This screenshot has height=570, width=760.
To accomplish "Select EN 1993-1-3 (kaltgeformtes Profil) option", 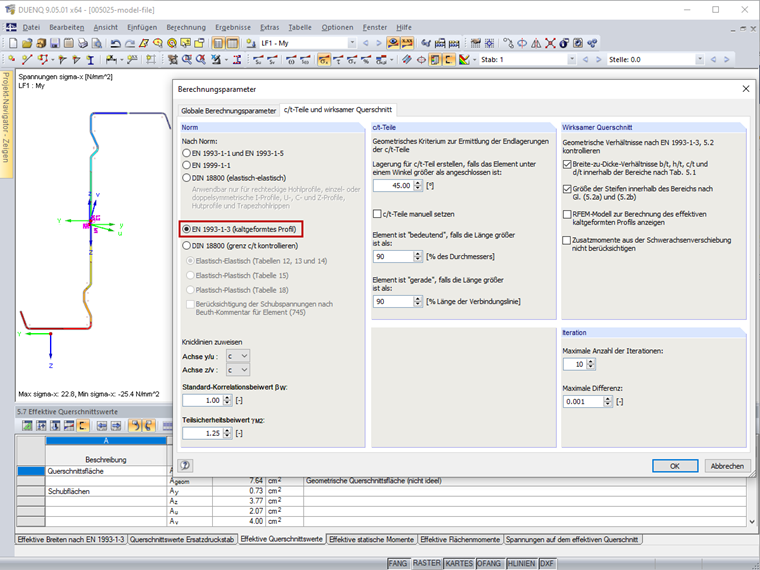I will tap(239, 229).
